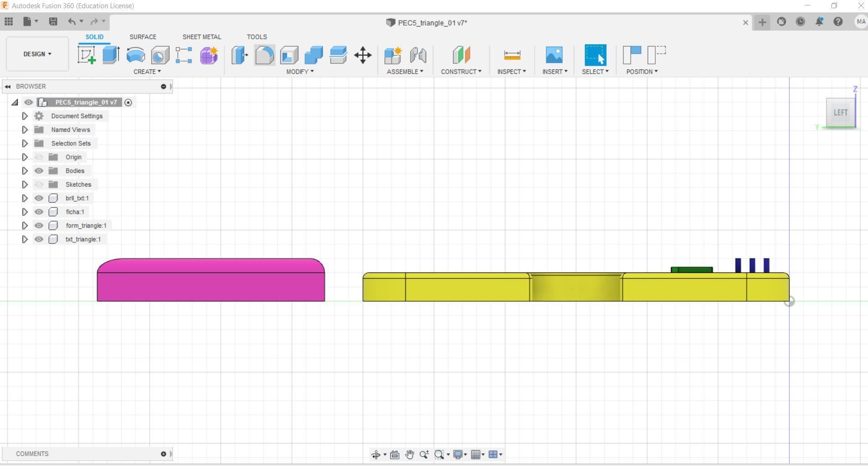This screenshot has width=868, height=466.
Task: Expand the form_triangle:1 component
Action: click(x=25, y=225)
